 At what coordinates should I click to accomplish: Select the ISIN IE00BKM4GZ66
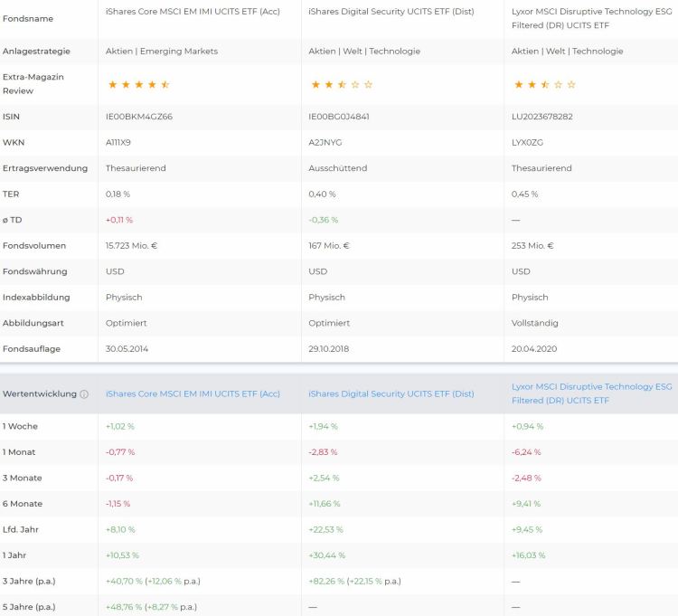coord(139,117)
